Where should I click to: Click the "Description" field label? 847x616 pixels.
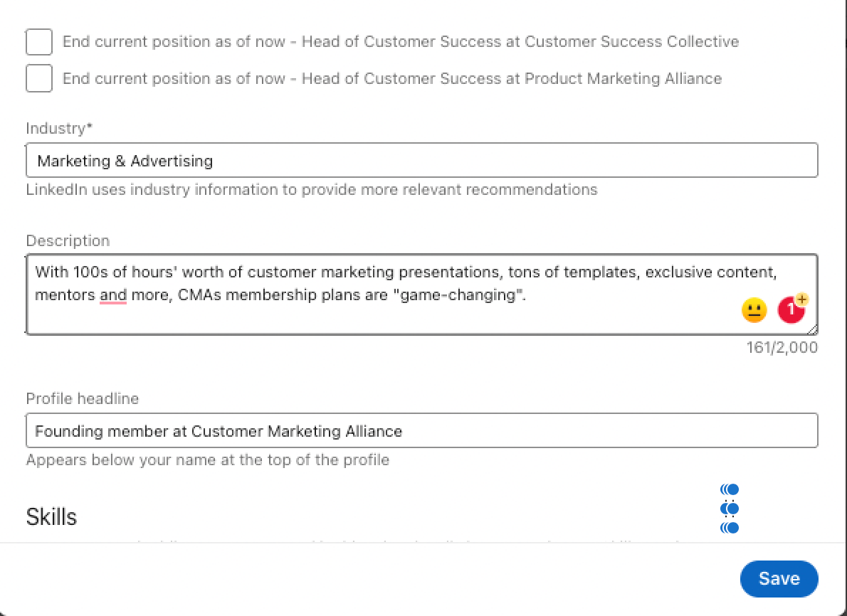pos(68,240)
